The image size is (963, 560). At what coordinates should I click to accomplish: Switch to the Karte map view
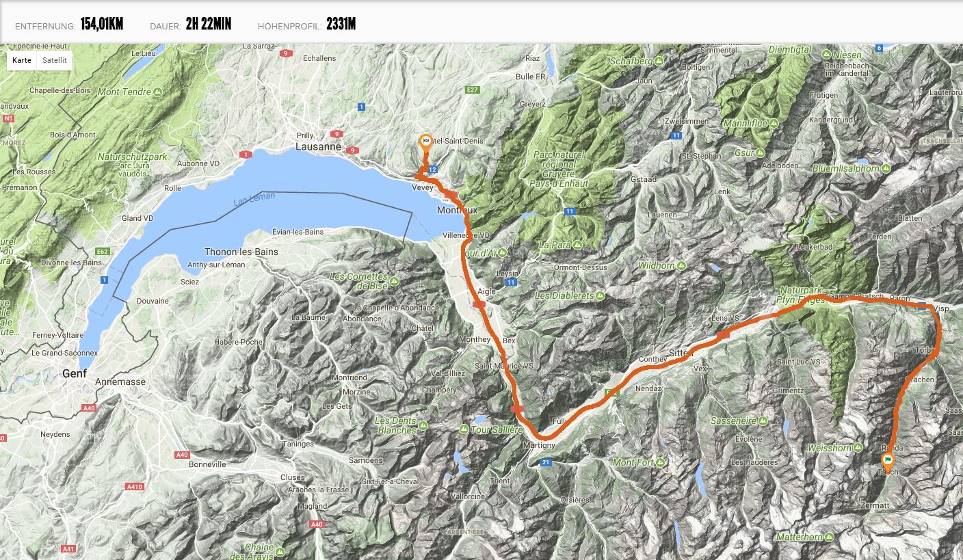point(22,60)
